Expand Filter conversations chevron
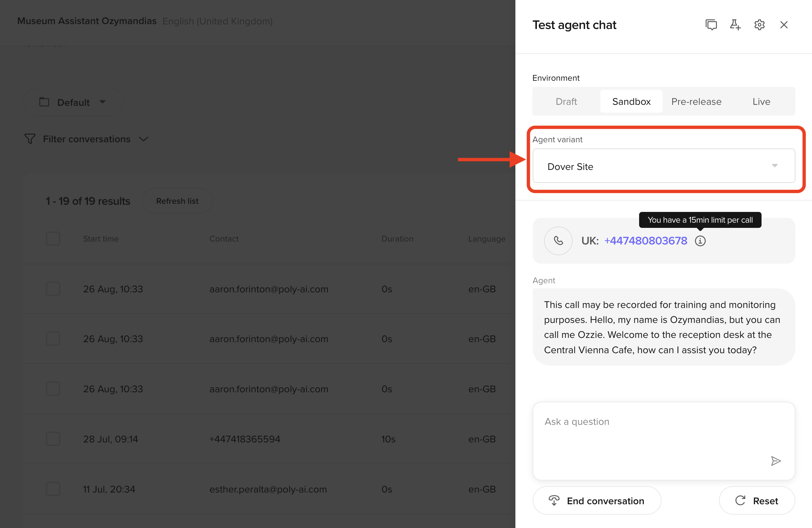The height and width of the screenshot is (528, 812). pyautogui.click(x=144, y=139)
